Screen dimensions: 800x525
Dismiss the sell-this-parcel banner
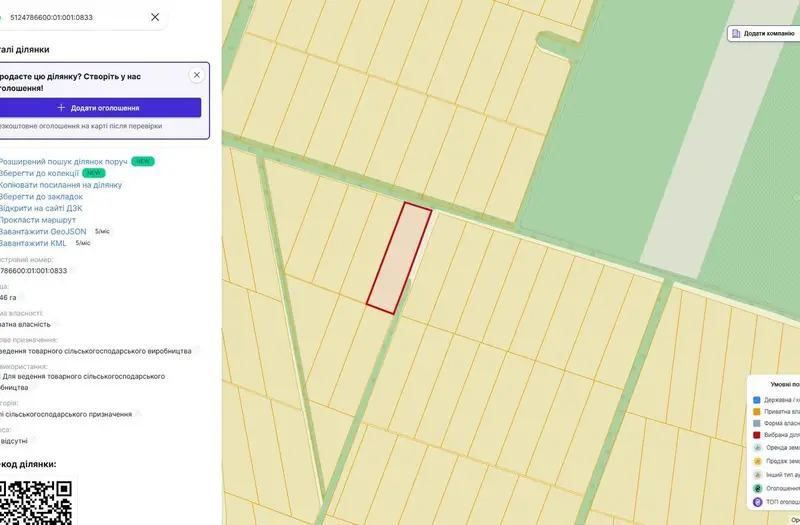coord(196,75)
